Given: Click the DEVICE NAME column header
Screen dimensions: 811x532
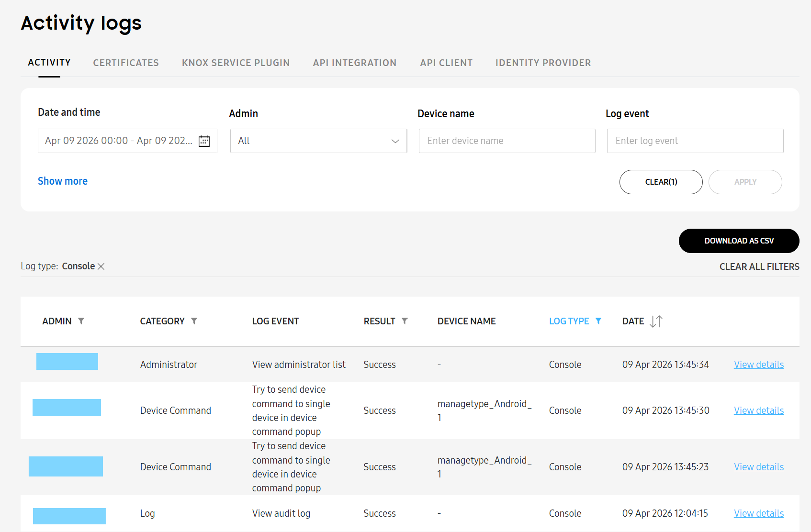Looking at the screenshot, I should click(x=466, y=321).
